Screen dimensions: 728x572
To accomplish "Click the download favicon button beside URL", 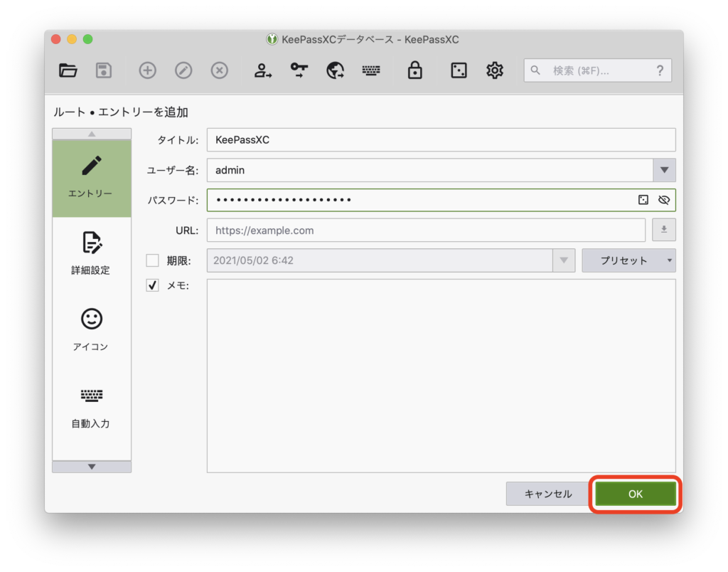I will [664, 230].
